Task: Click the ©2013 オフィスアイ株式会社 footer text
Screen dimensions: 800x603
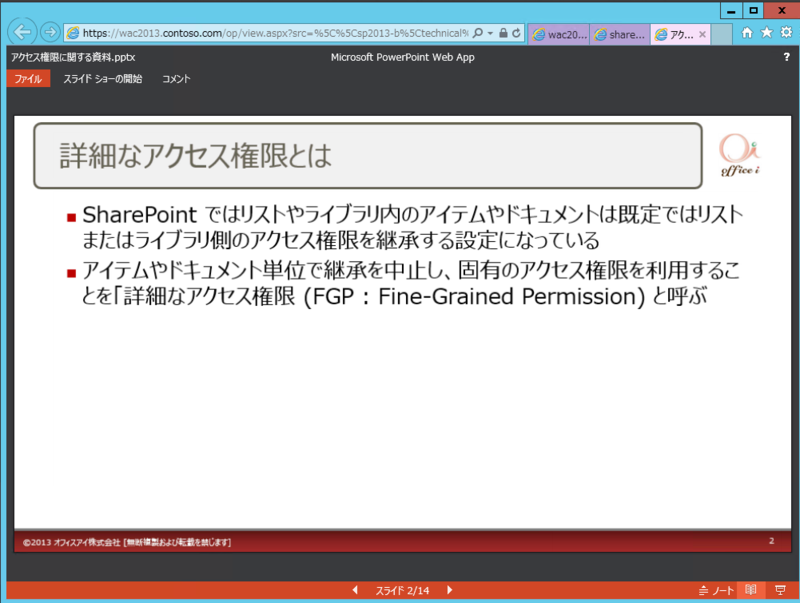Action: click(x=127, y=542)
